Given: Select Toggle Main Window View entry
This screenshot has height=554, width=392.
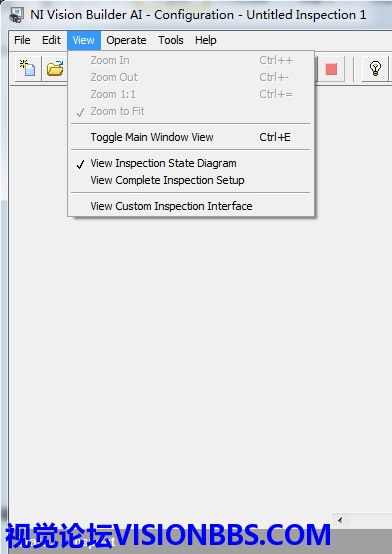Looking at the screenshot, I should point(191,137).
